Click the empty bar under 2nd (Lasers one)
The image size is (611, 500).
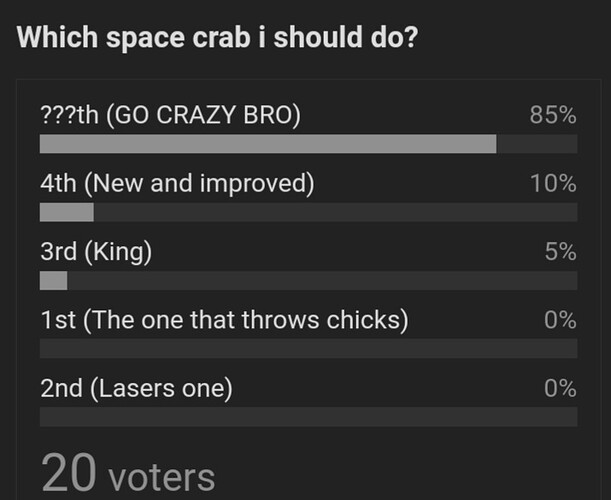pos(308,416)
